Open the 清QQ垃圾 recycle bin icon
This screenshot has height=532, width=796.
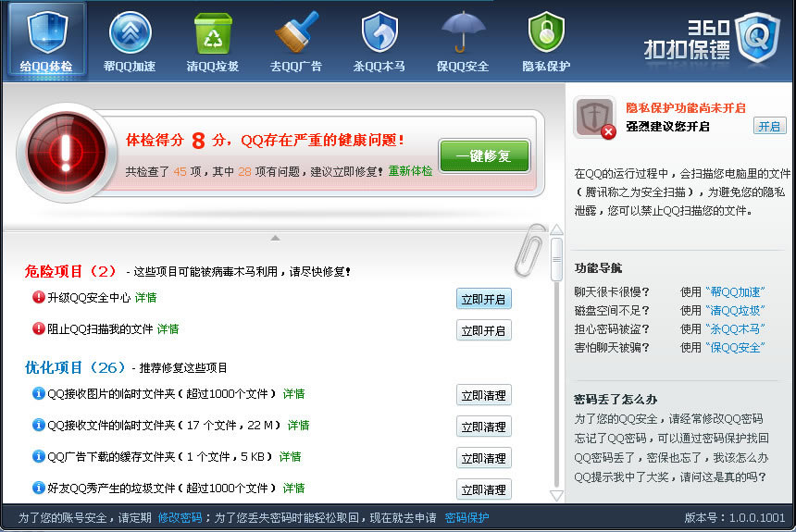point(213,33)
